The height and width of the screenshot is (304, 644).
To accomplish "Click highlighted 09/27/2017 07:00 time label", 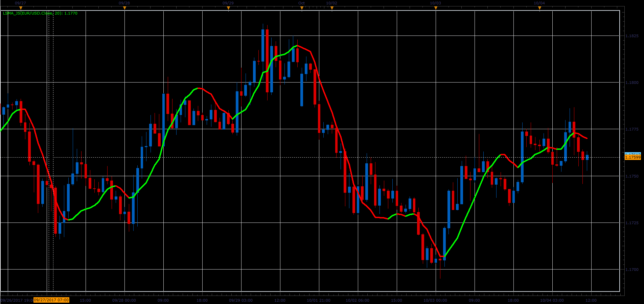I will tap(51, 300).
